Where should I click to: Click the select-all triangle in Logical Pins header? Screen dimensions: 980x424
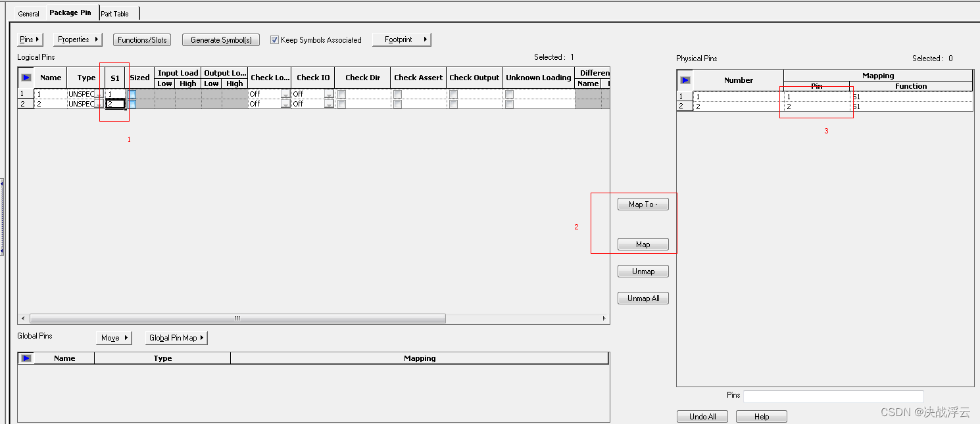(x=26, y=78)
